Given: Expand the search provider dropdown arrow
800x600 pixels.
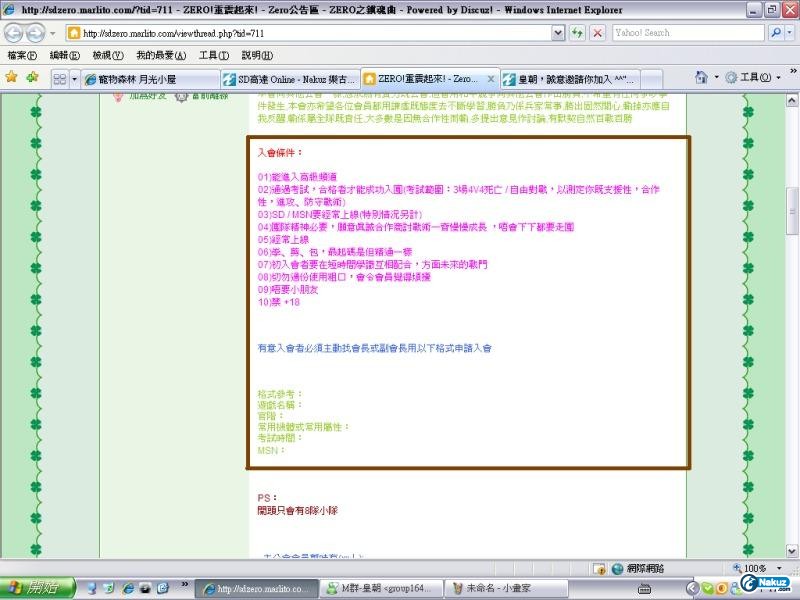Looking at the screenshot, I should coord(789,33).
